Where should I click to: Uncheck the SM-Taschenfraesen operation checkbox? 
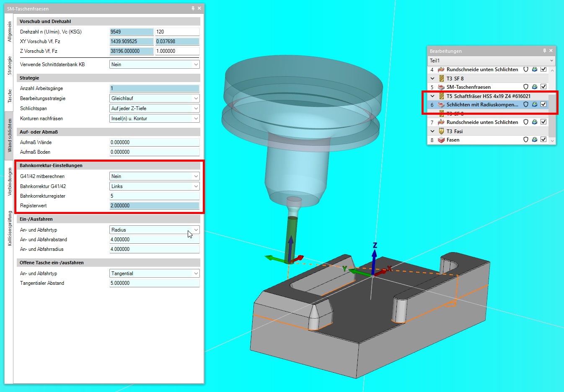tap(543, 87)
